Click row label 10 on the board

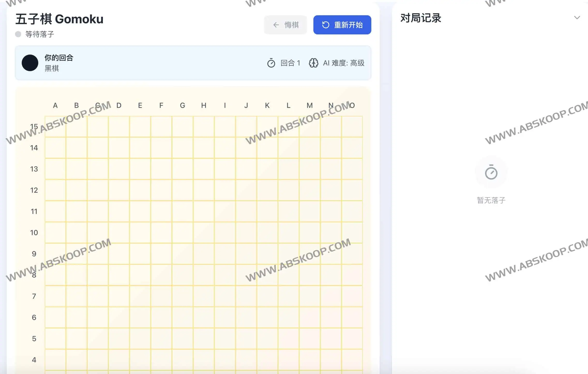[34, 233]
